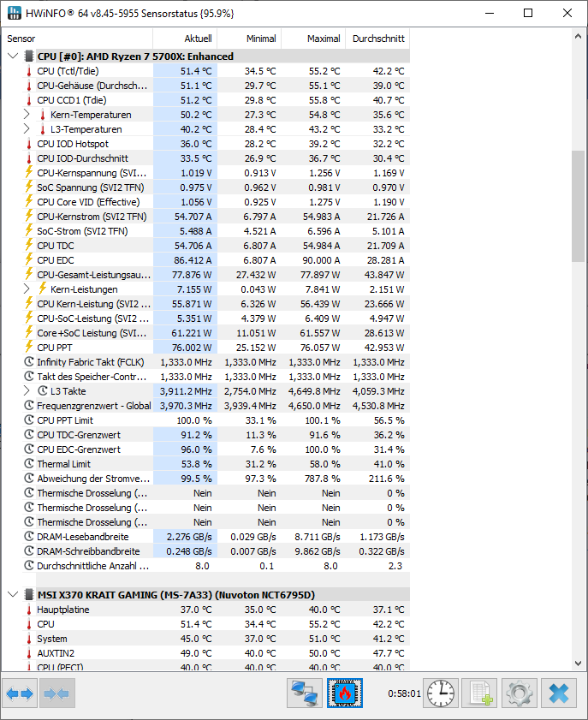The image size is (588, 720).
Task: Click the clock icon beside CPU EDC-Grenzwert
Action: click(x=29, y=449)
